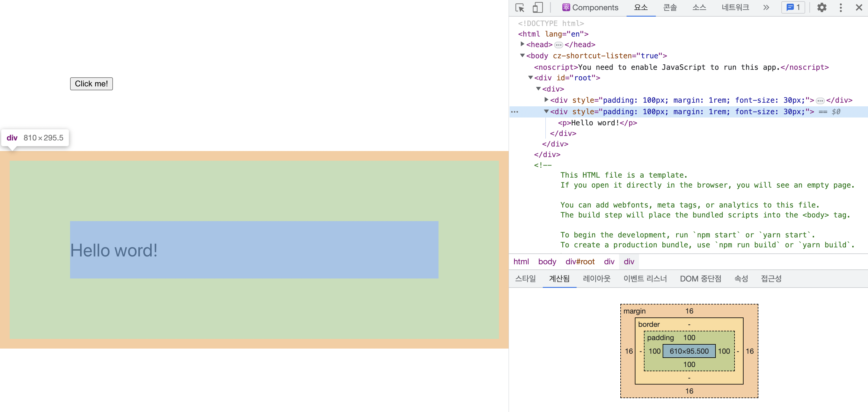This screenshot has height=412, width=868.
Task: Close the DevTools panel
Action: click(859, 8)
